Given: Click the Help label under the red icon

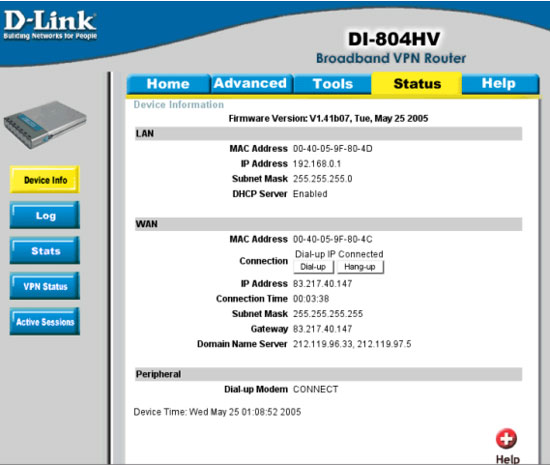Looking at the screenshot, I should (508, 459).
